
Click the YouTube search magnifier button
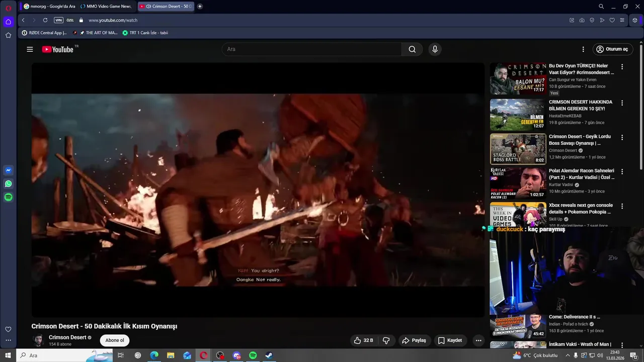tap(412, 49)
